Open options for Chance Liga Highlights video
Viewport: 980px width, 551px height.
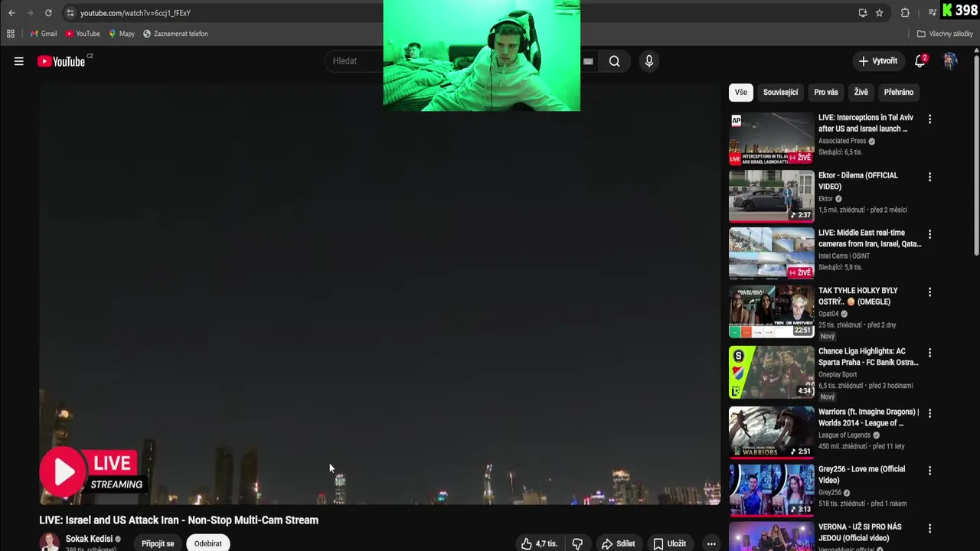point(929,353)
